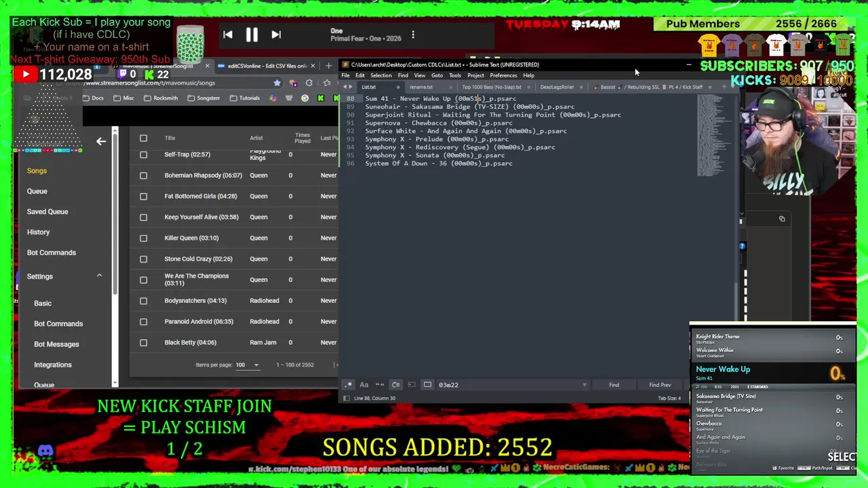Open Saved Queue in sidebar
Viewport: 868px width, 488px height.
(47, 211)
